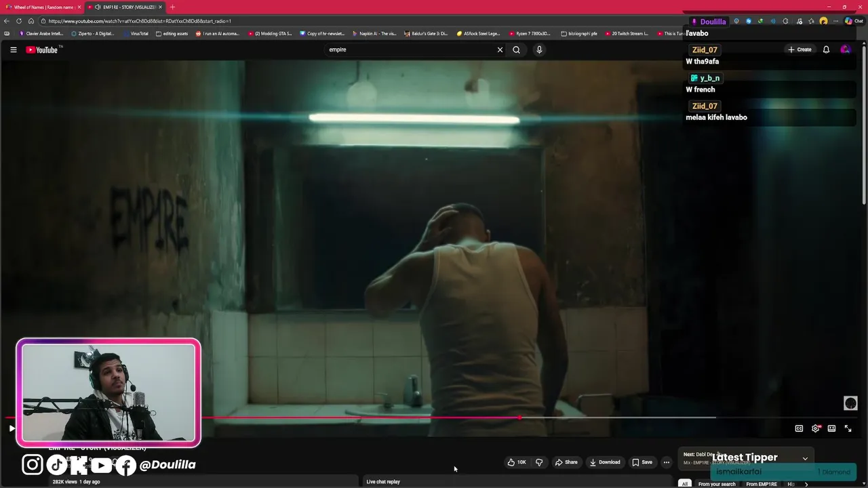Go to browser home page

31,21
